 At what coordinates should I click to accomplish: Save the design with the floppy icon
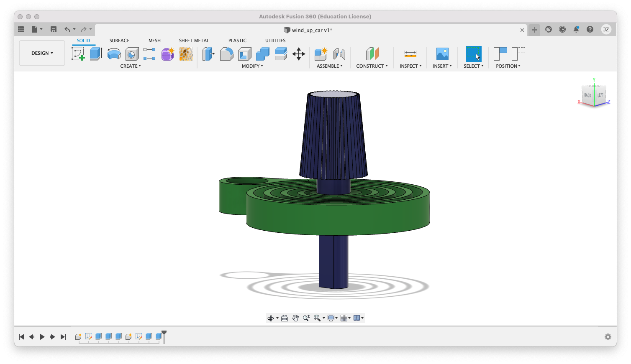54,29
